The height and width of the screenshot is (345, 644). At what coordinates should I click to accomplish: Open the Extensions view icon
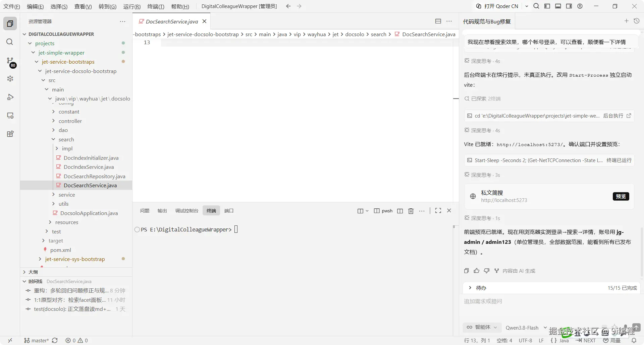[x=10, y=134]
